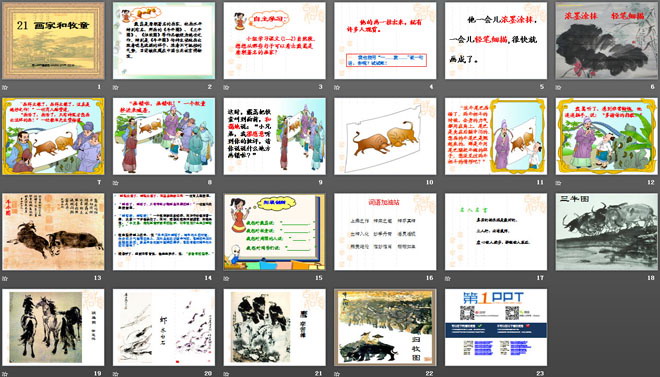
Task: Click the animation star icon under slide 1
Action: coord(5,87)
